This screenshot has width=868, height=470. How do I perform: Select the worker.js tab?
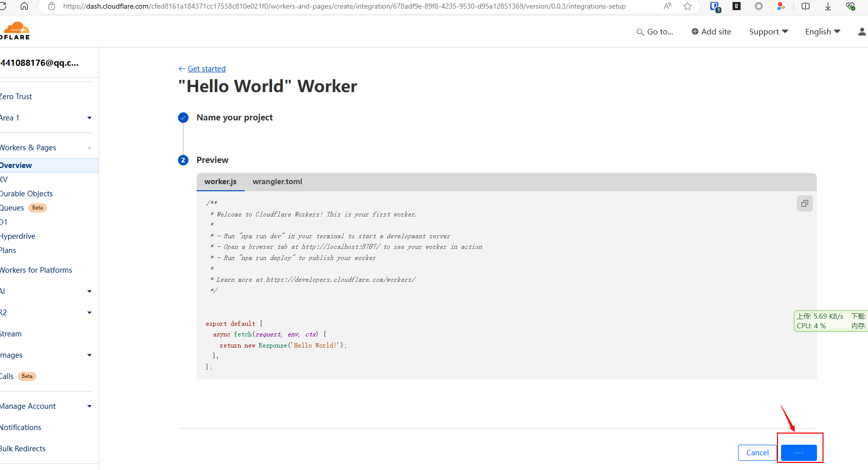[220, 182]
